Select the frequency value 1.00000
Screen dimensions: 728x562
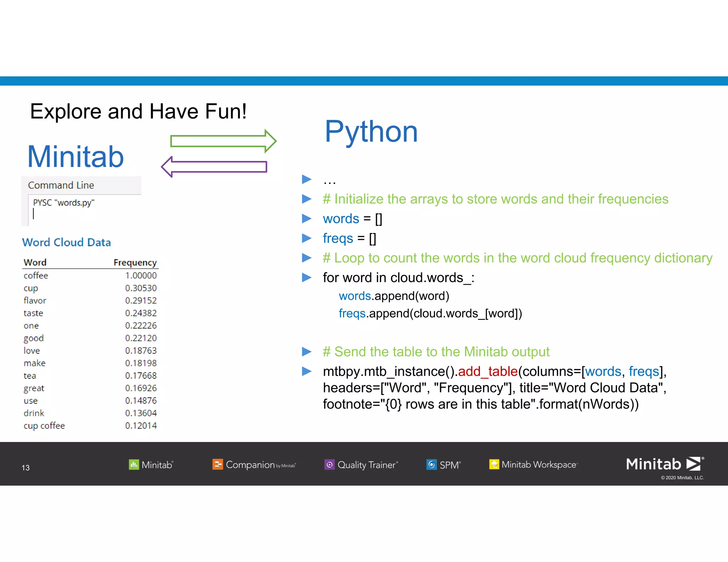pos(141,275)
